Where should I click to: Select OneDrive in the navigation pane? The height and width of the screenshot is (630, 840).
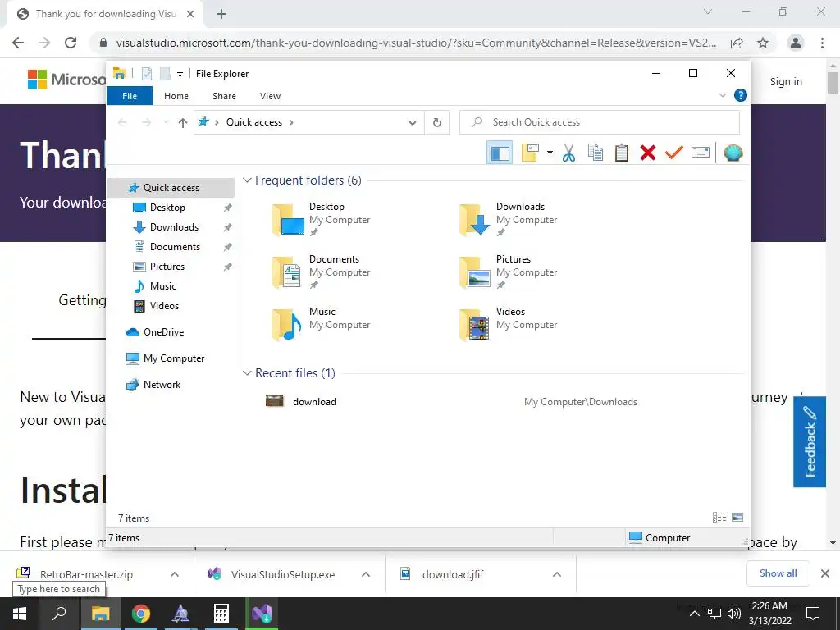[163, 332]
